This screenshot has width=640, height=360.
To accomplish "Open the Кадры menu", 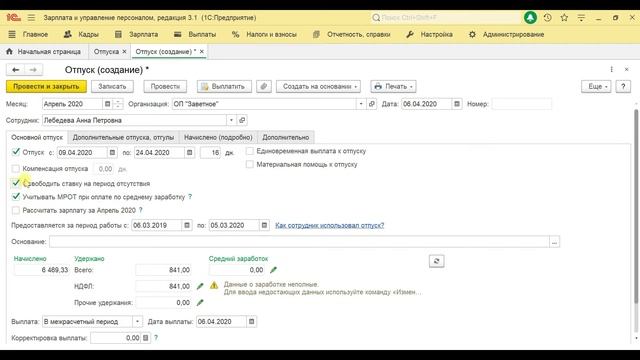I will click(x=81, y=35).
